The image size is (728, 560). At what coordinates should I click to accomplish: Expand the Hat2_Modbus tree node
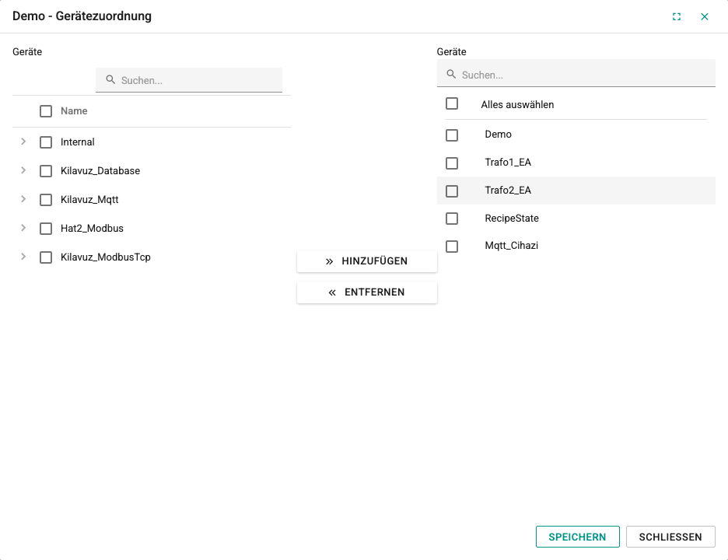[23, 228]
